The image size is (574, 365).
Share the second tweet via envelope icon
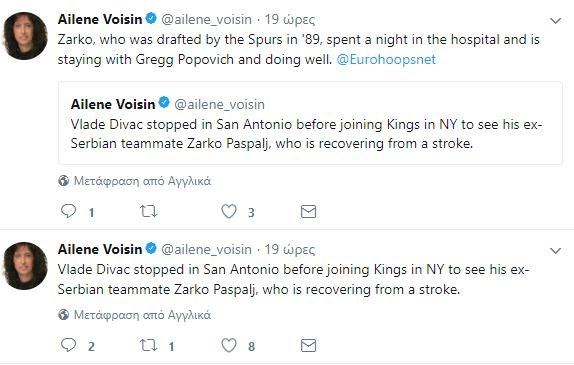pos(308,345)
